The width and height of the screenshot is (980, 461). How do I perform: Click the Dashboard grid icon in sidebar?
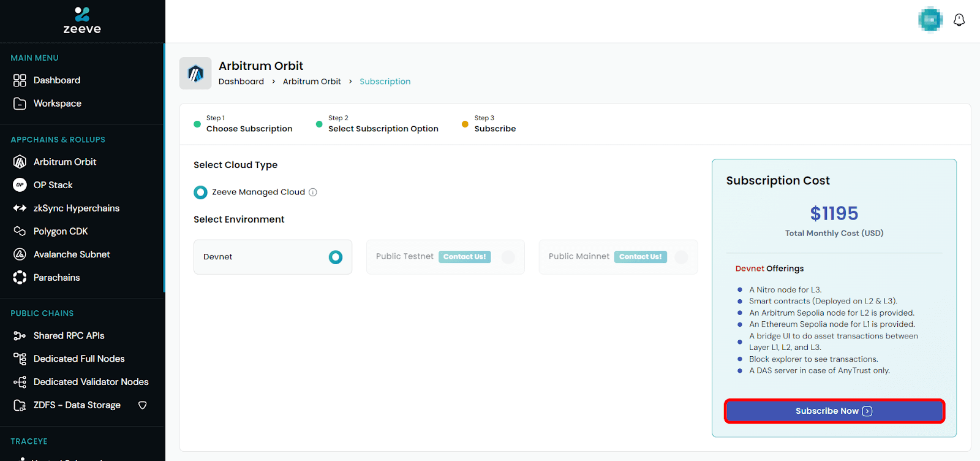point(20,80)
